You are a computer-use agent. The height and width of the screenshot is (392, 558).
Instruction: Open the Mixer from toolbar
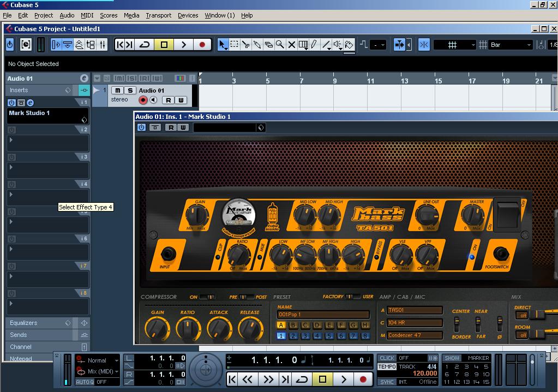(103, 45)
